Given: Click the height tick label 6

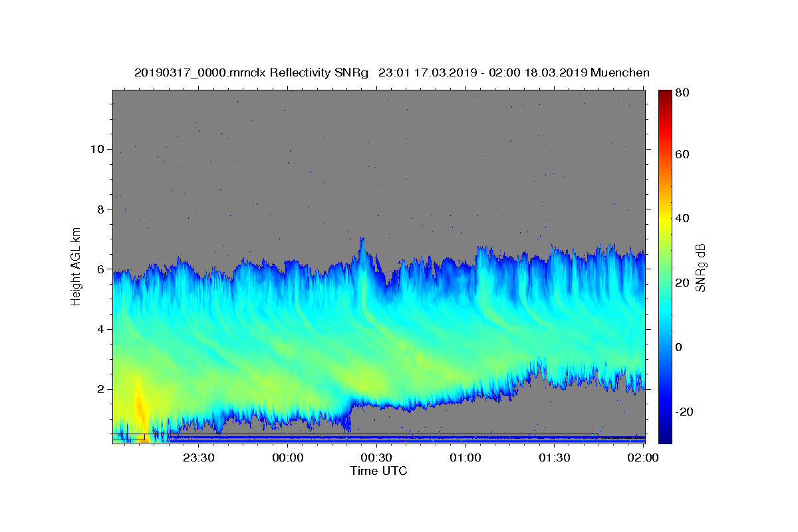Looking at the screenshot, I should (100, 269).
